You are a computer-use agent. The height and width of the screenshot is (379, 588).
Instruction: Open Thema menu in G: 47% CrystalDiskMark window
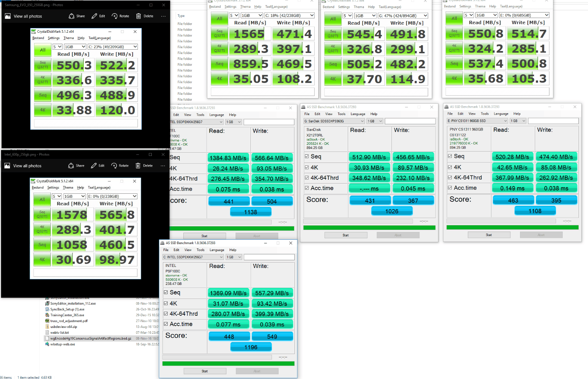[359, 7]
